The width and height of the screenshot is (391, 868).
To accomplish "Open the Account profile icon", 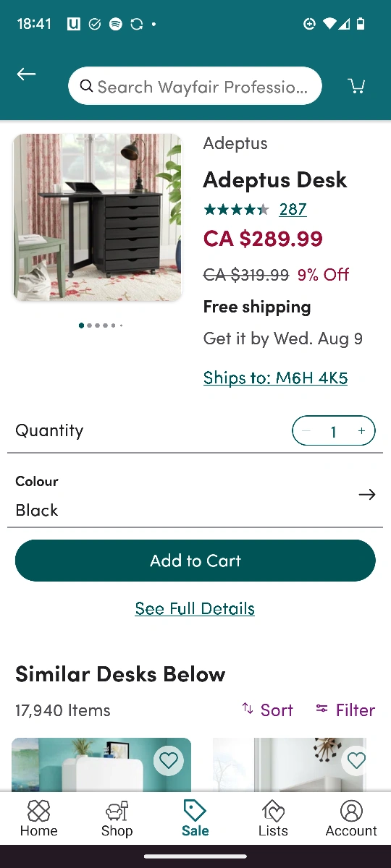I will click(x=351, y=810).
